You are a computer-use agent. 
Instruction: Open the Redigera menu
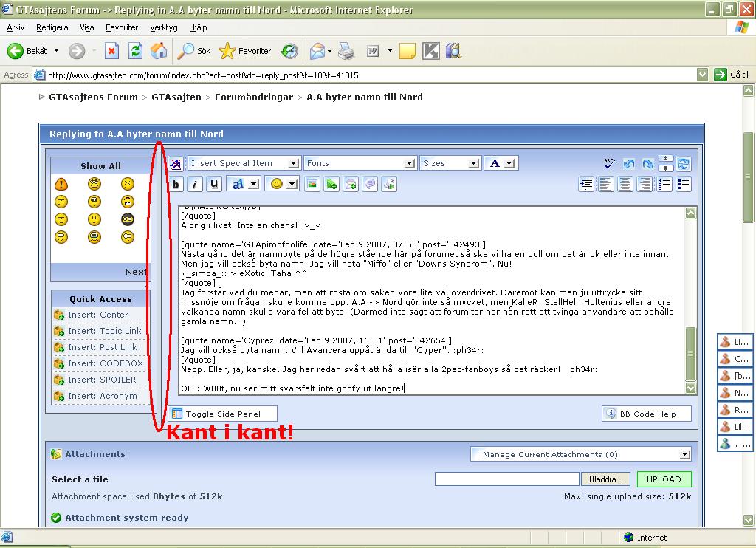pyautogui.click(x=52, y=27)
